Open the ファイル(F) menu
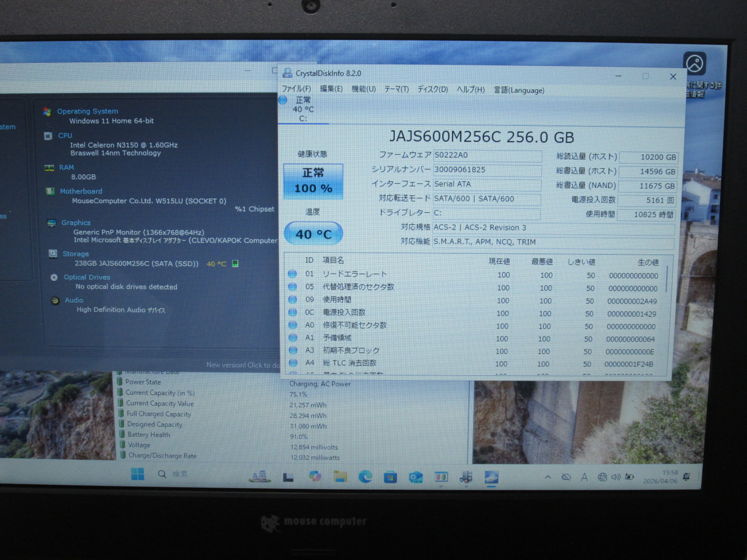Image resolution: width=747 pixels, height=560 pixels. [296, 89]
